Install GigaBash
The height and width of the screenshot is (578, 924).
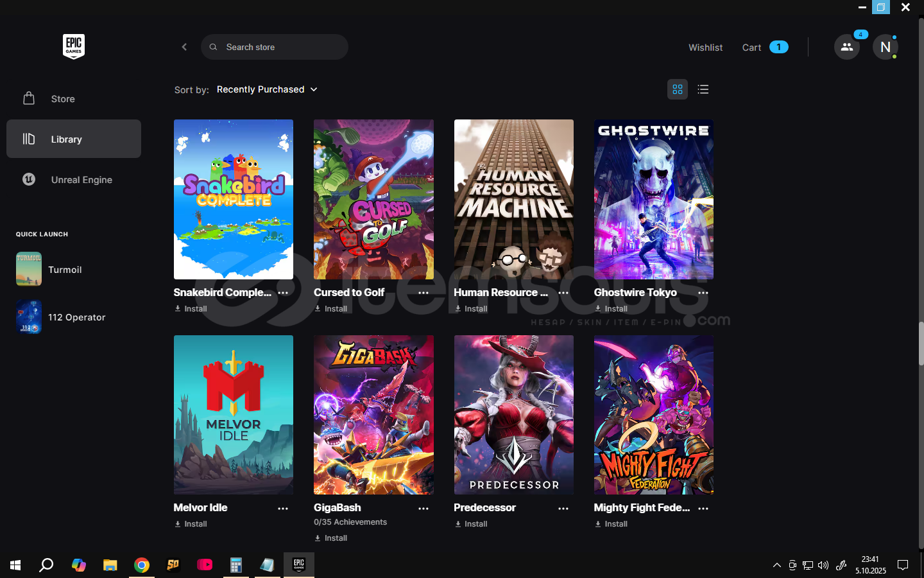pyautogui.click(x=331, y=538)
